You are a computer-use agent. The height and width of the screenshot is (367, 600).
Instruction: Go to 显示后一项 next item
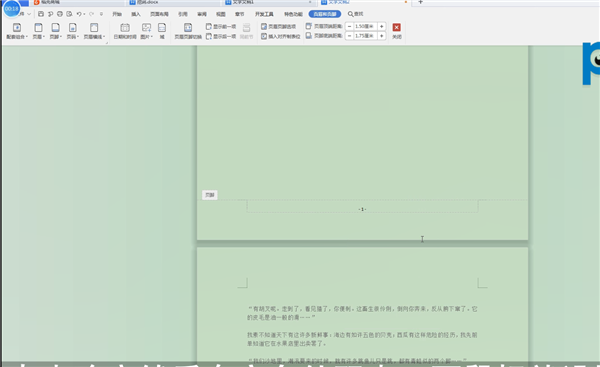click(x=221, y=36)
